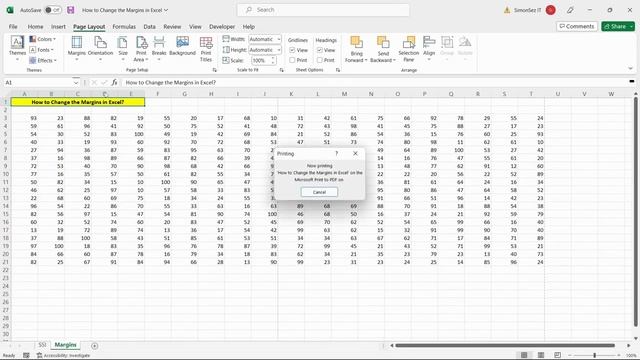This screenshot has height=360, width=640.
Task: Open the Breaks menu
Action: point(159,49)
